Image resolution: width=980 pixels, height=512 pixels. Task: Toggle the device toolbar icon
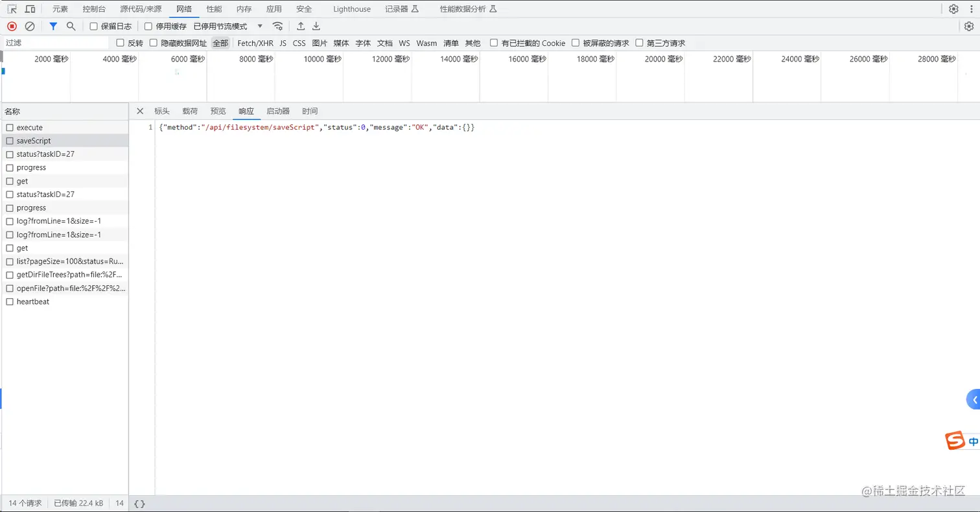point(30,9)
